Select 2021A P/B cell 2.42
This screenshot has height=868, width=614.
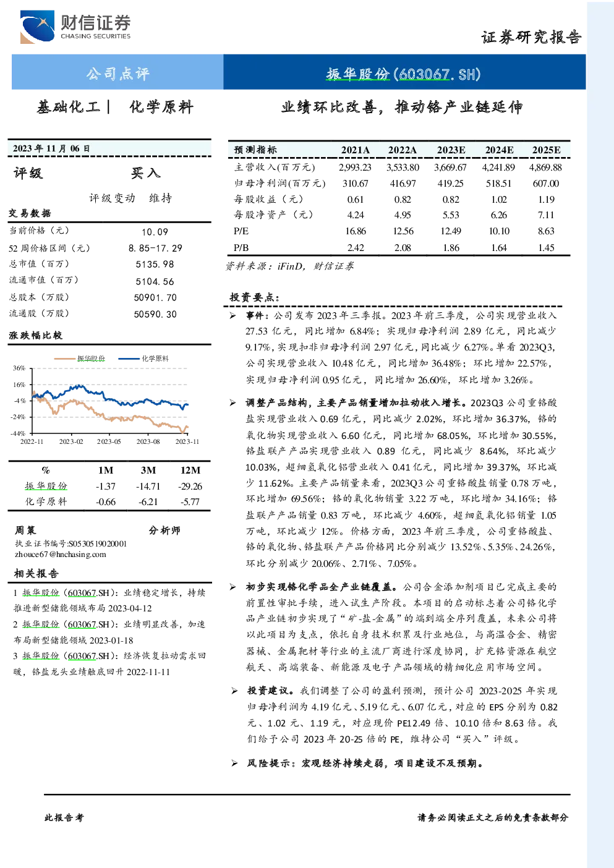pos(356,248)
